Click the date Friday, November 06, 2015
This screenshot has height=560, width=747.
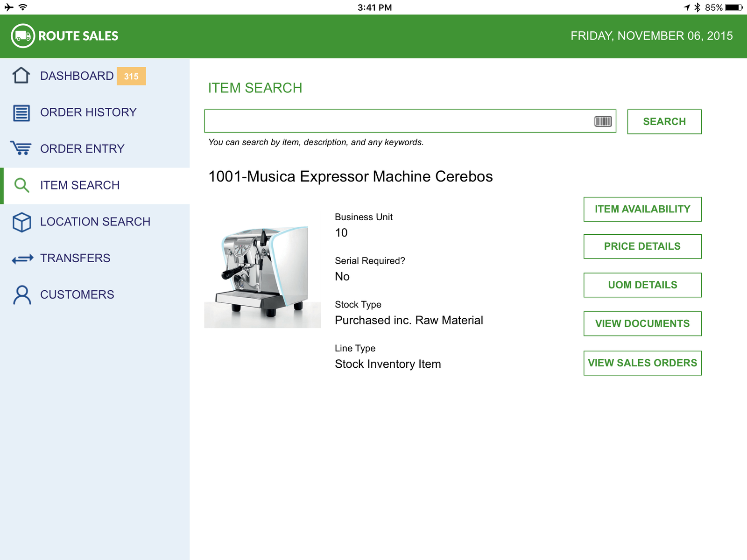pos(652,36)
